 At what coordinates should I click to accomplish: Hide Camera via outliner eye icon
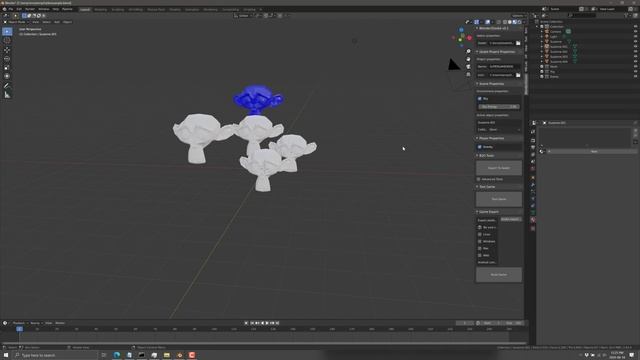pyautogui.click(x=636, y=31)
